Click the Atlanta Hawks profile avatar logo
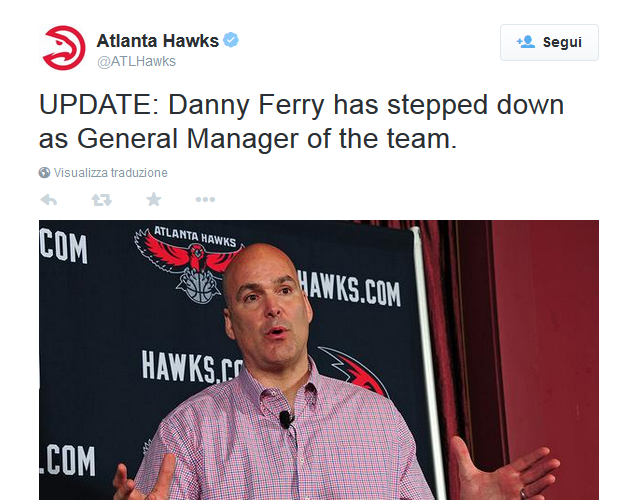 (63, 48)
